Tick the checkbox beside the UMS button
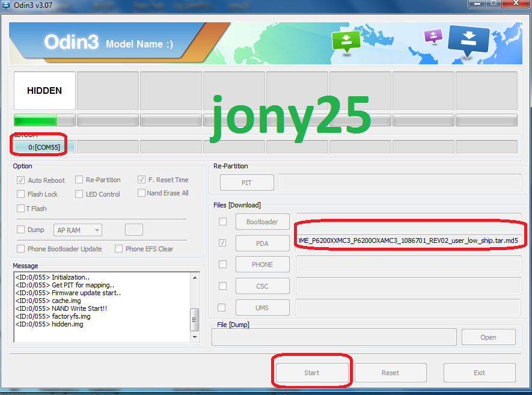The height and width of the screenshot is (395, 532). (222, 307)
